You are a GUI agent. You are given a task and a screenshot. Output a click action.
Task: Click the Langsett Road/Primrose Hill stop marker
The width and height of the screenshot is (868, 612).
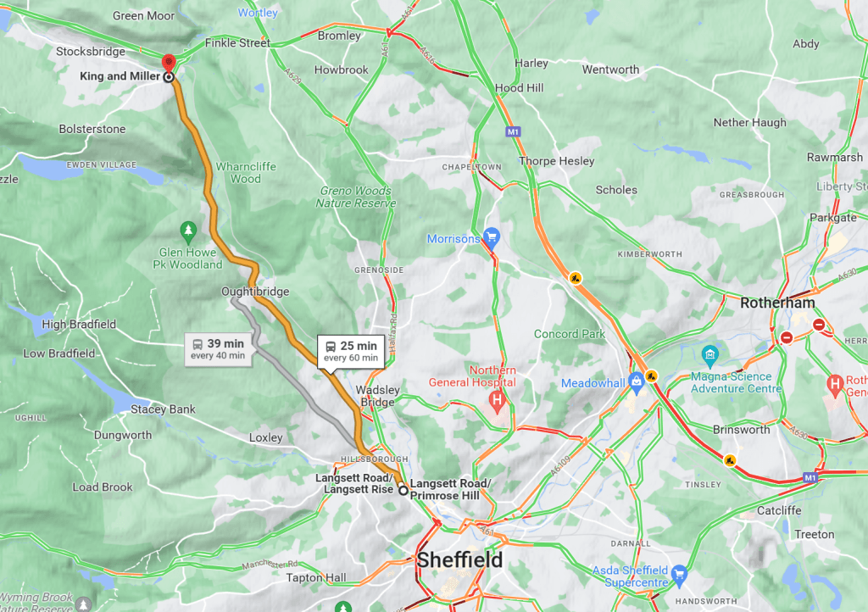coord(403,490)
